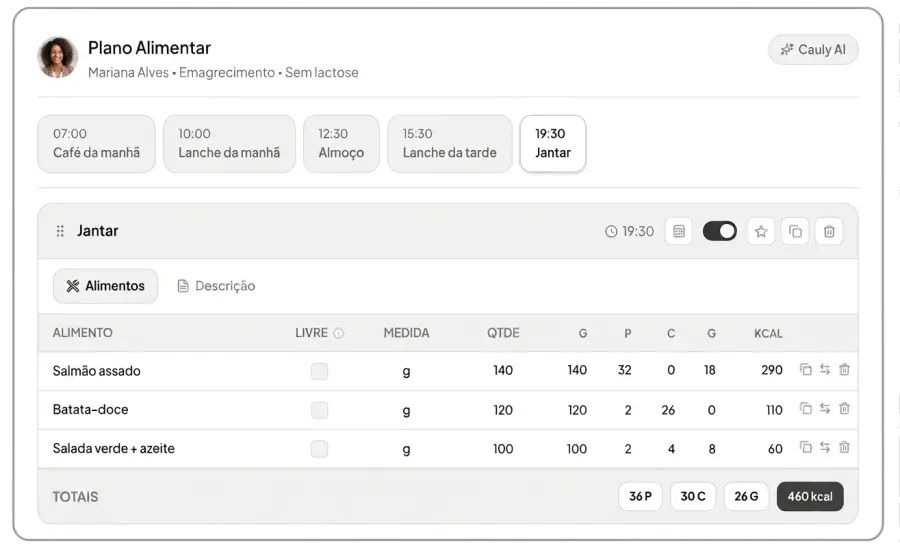Enable Livre for Salada verde + azeite
900x548 pixels.
coord(319,449)
